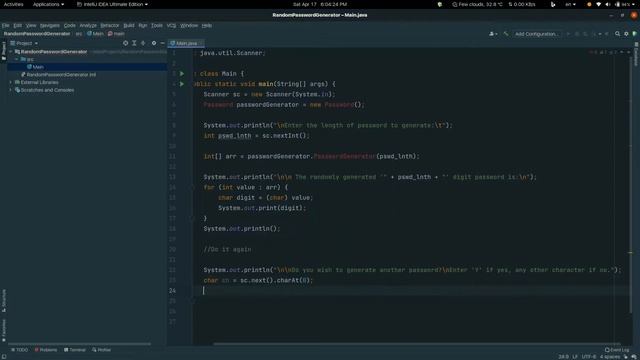Click Collapse All icon in Project panel
Viewport: 640px width, 360px height.
point(143,43)
